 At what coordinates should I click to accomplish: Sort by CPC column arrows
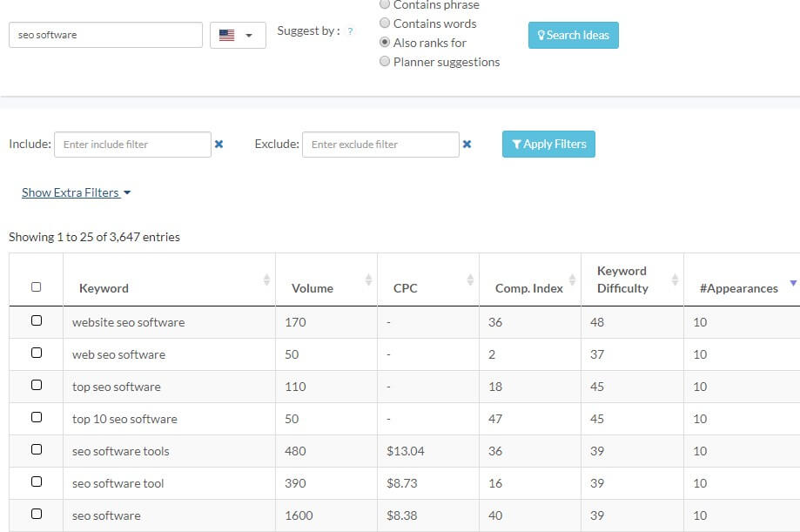470,279
